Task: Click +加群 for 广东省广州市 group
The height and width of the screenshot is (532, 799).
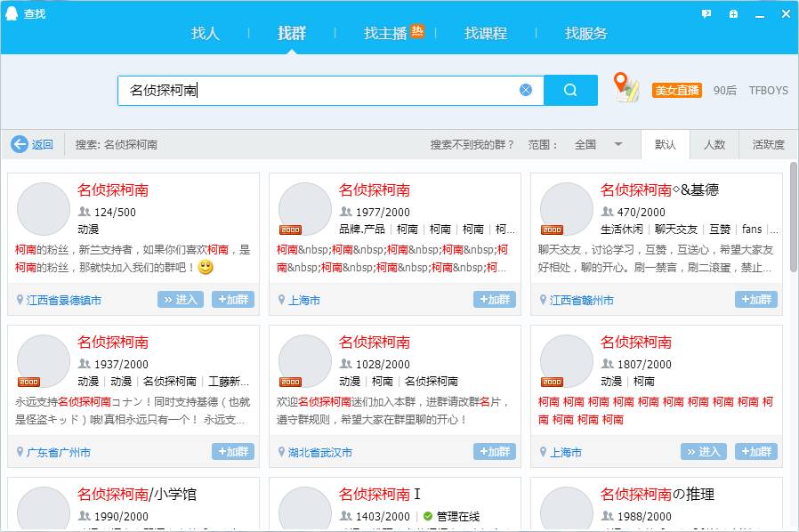Action: click(x=233, y=451)
